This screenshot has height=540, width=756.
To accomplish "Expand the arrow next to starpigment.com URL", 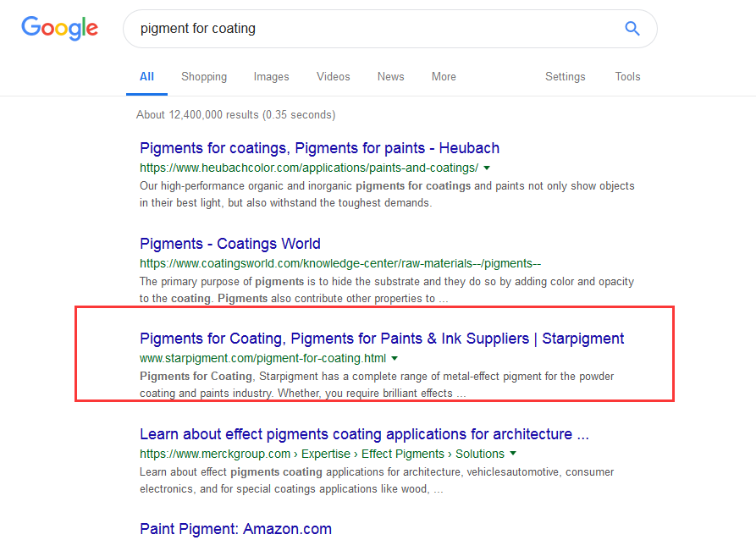I will click(395, 358).
